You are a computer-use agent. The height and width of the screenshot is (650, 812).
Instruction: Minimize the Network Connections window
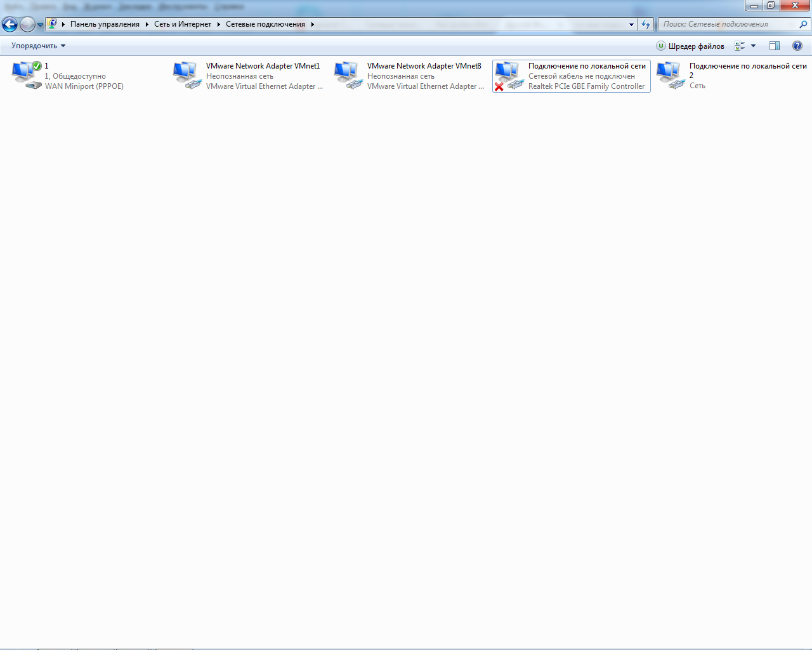coord(754,6)
